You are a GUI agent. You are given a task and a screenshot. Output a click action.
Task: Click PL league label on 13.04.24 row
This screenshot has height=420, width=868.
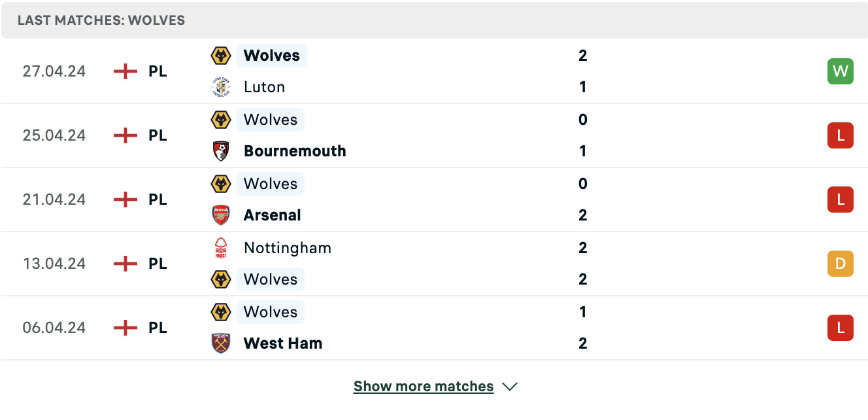[x=158, y=264]
